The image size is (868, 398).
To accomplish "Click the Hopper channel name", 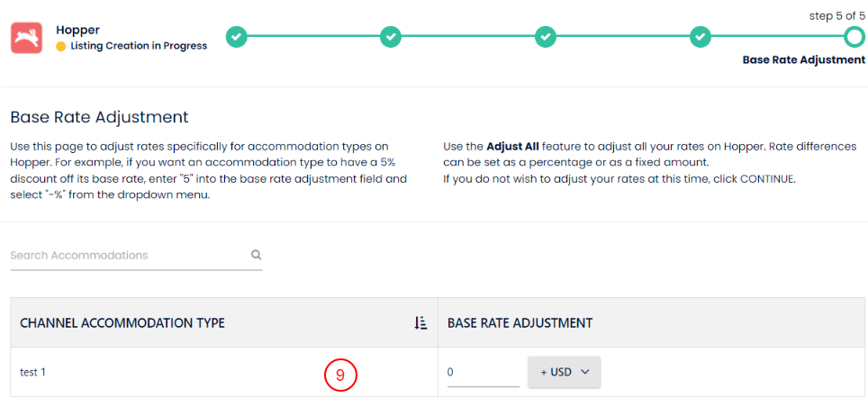I will pos(77,29).
